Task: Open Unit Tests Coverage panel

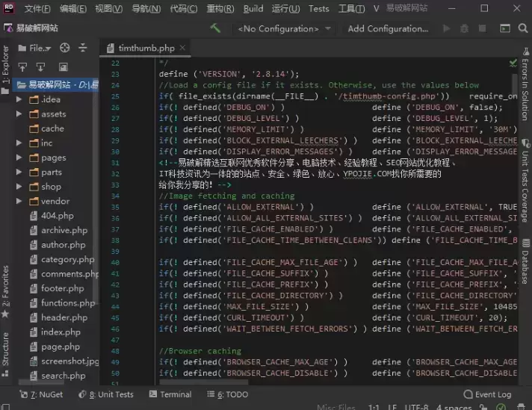Action: 525,181
